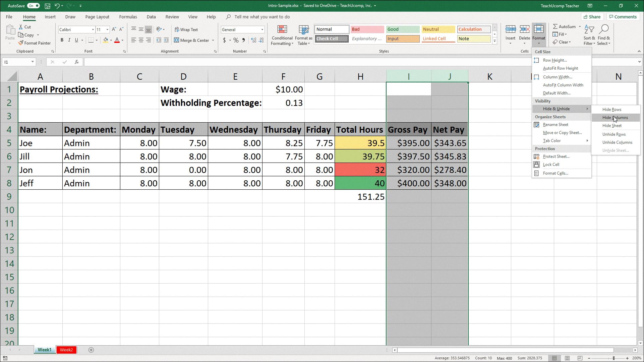Select the Fill Color icon
The height and width of the screenshot is (362, 644).
106,40
